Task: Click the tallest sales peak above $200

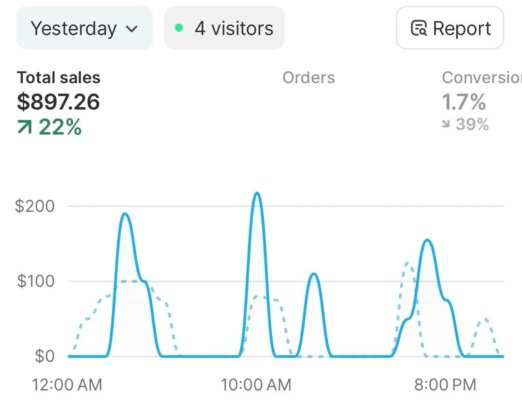Action: [x=257, y=194]
